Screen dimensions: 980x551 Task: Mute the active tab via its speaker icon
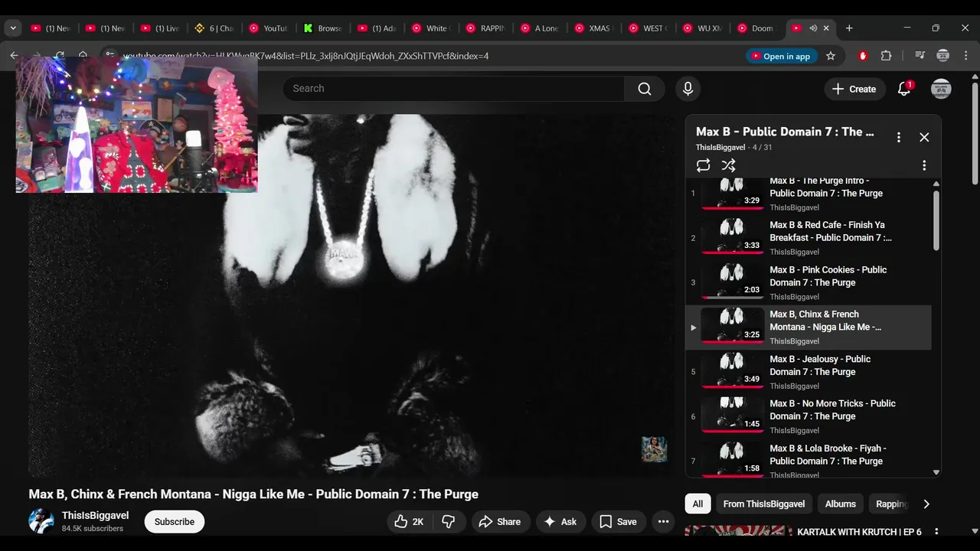coord(813,28)
